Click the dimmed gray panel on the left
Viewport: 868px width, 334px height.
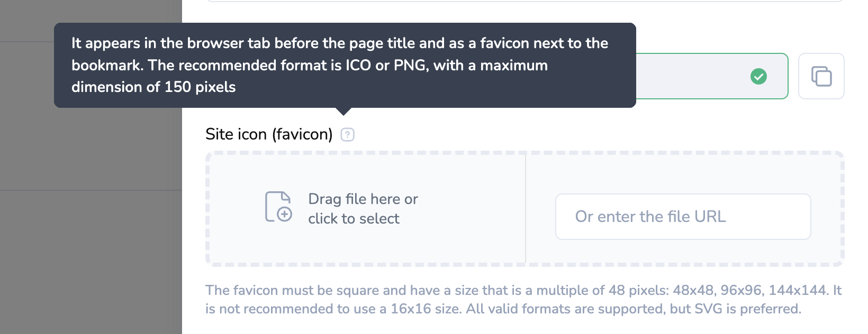click(x=90, y=238)
